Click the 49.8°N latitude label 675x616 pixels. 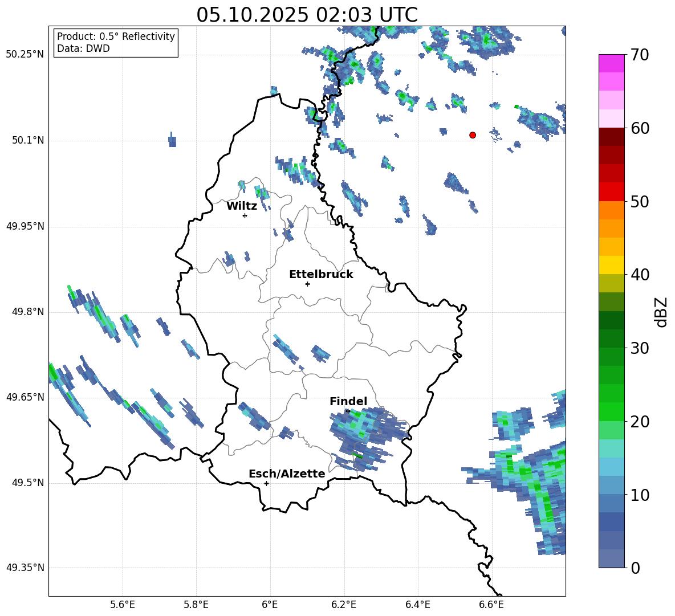point(27,312)
